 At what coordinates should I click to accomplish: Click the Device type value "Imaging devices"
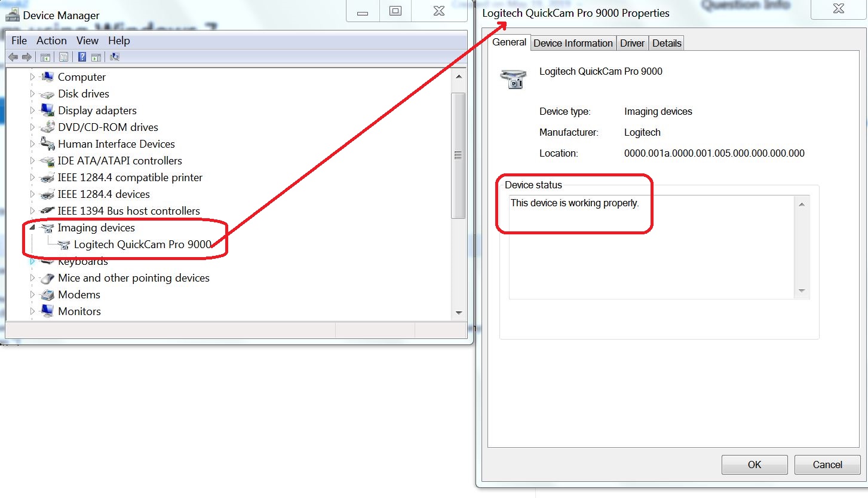[x=658, y=111]
